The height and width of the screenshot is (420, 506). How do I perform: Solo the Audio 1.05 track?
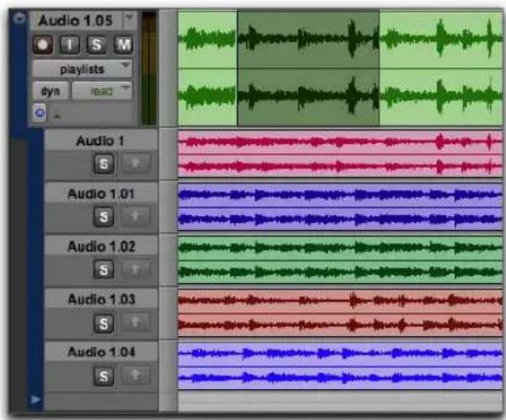click(96, 44)
